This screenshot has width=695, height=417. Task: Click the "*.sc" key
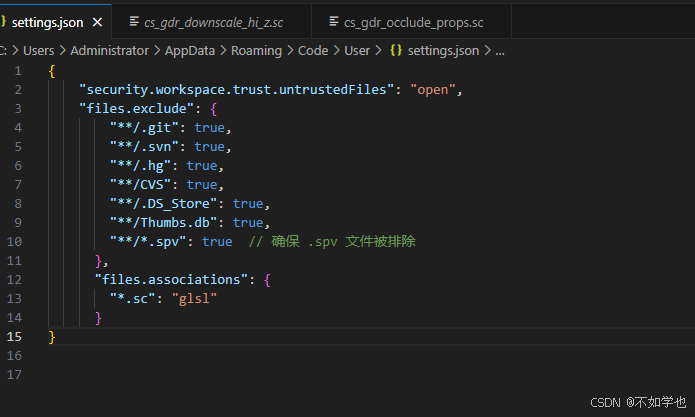[133, 299]
